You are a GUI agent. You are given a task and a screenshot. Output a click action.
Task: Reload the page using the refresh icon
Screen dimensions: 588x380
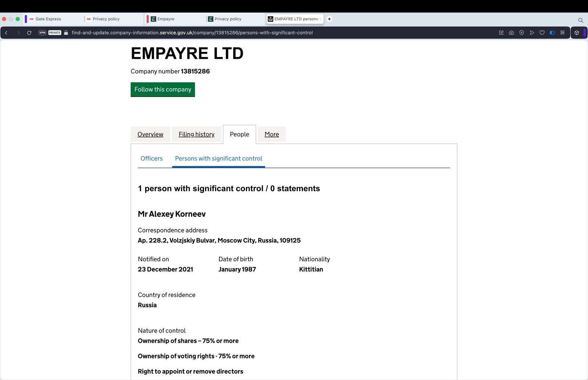(x=29, y=33)
